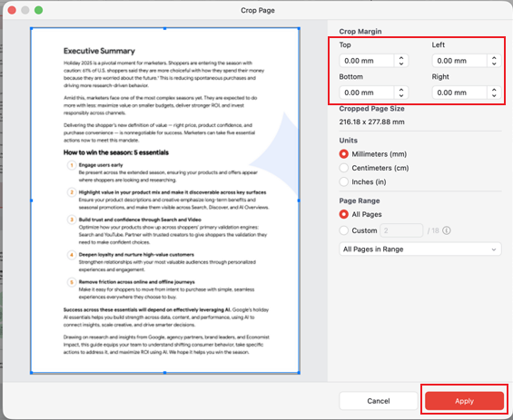Click the Top margin value field
513x420 pixels.
367,61
